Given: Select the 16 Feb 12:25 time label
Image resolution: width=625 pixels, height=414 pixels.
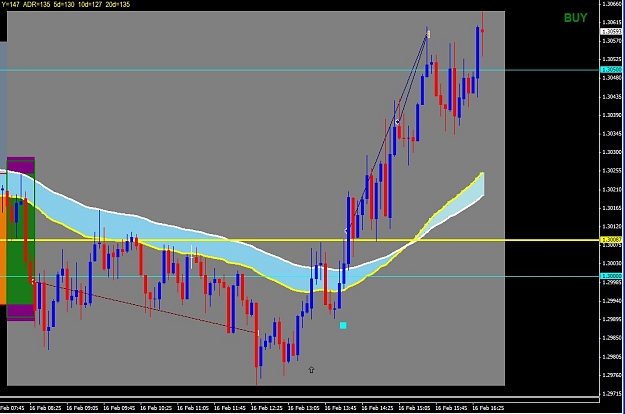Looking at the screenshot, I should coord(267,408).
